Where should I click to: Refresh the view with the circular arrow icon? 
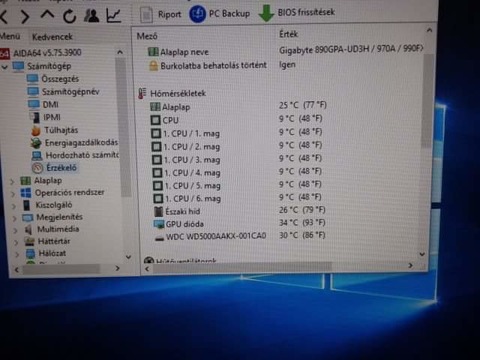tap(69, 16)
